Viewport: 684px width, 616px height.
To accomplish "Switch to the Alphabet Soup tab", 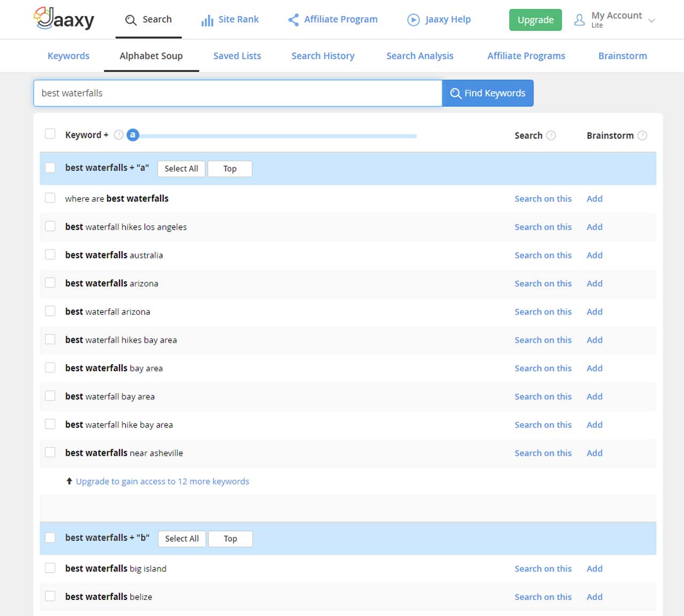I will (x=151, y=56).
